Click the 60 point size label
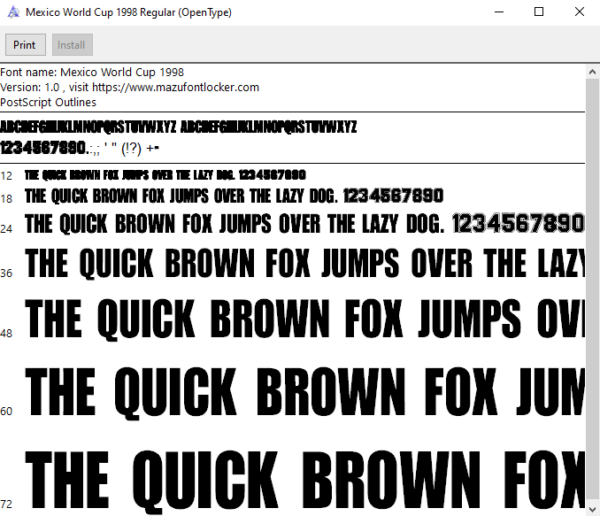Image resolution: width=600 pixels, height=516 pixels. point(7,411)
